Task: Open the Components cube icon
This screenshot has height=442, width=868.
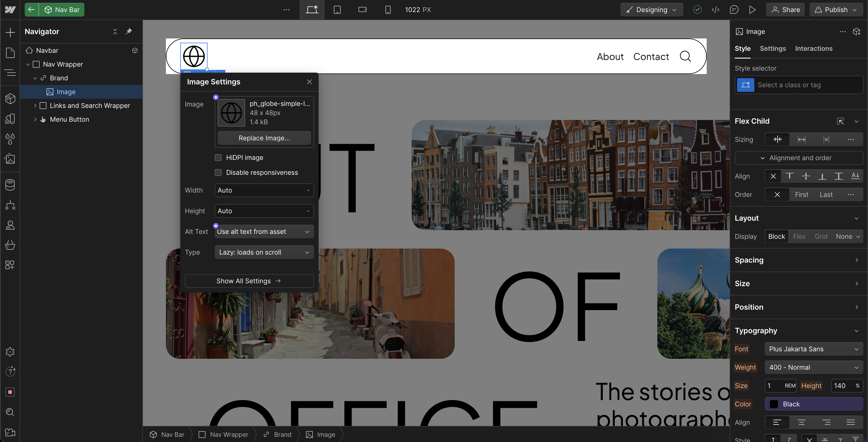Action: click(10, 98)
